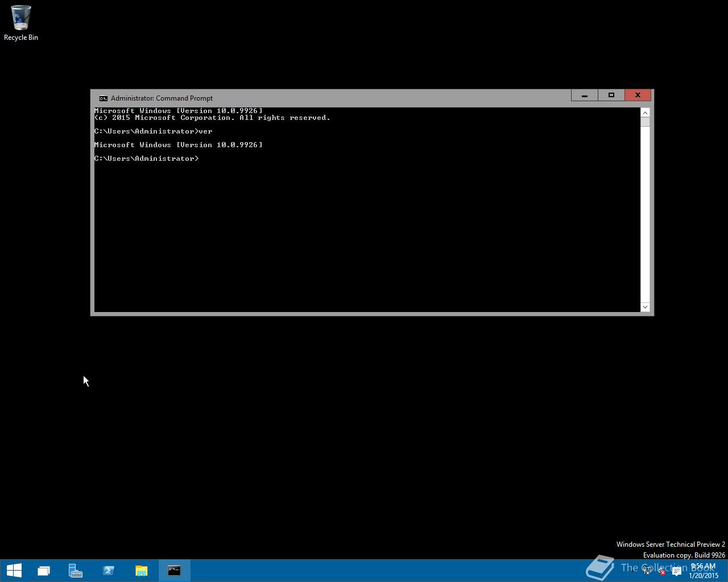The image size is (728, 582).
Task: Minimize the Command Prompt window
Action: click(x=585, y=95)
